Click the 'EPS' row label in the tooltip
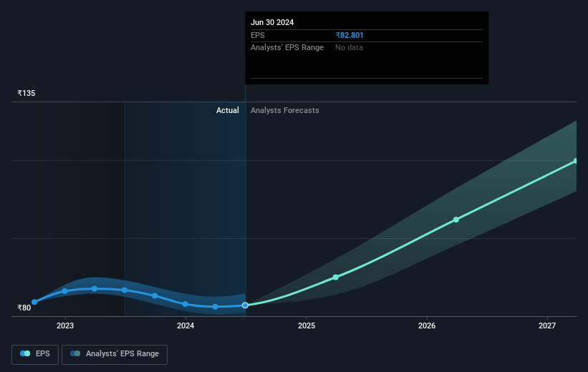The height and width of the screenshot is (372, 588). coord(258,35)
